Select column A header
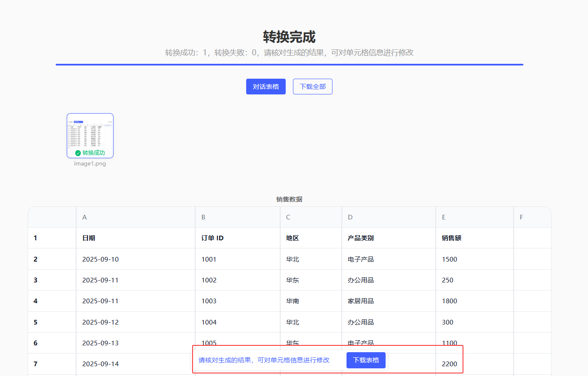The image size is (588, 376). click(x=135, y=217)
